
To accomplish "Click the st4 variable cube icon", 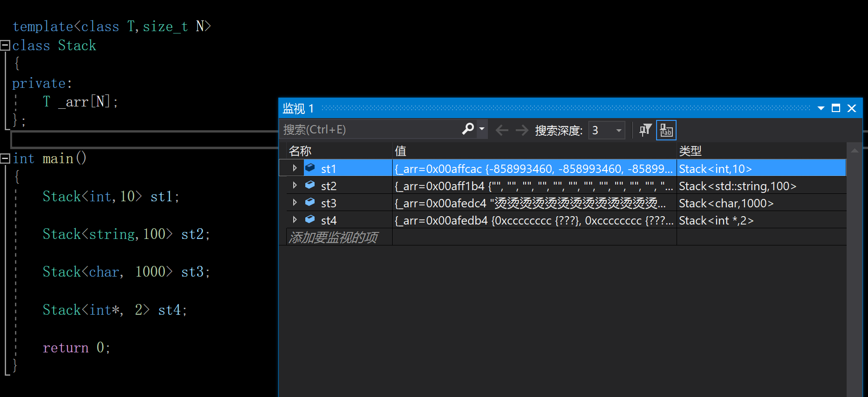I will pos(310,219).
